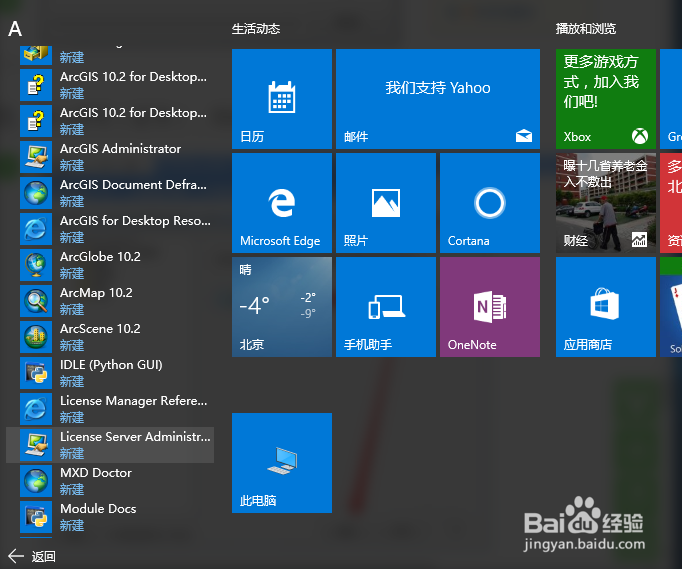Launch the Microsoft Edge tile
The height and width of the screenshot is (569, 682).
coord(282,203)
